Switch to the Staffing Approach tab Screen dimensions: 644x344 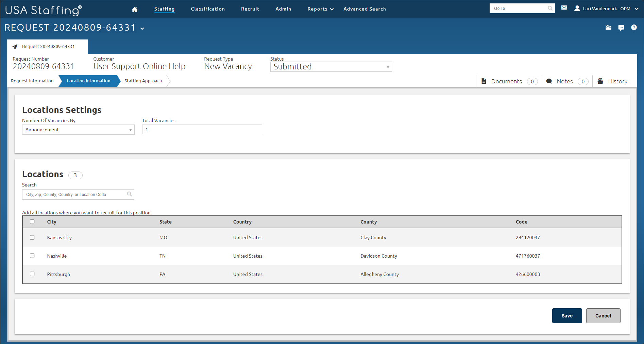click(x=143, y=81)
